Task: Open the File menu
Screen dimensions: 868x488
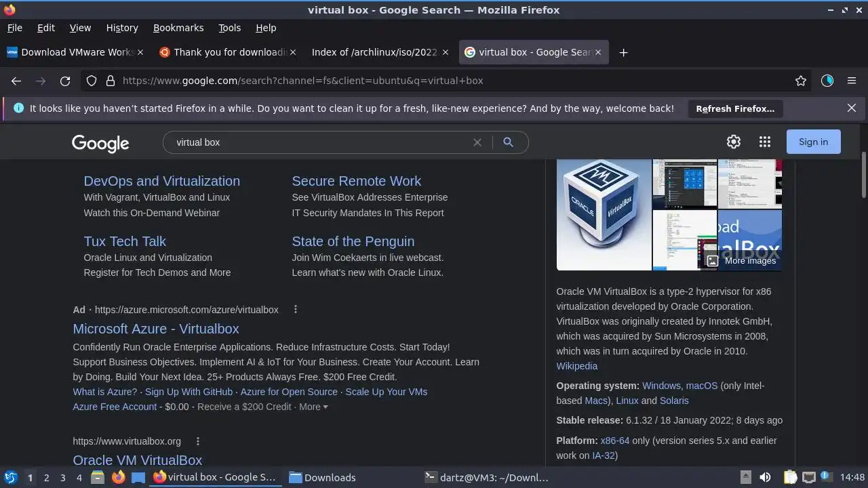Action: coord(14,28)
